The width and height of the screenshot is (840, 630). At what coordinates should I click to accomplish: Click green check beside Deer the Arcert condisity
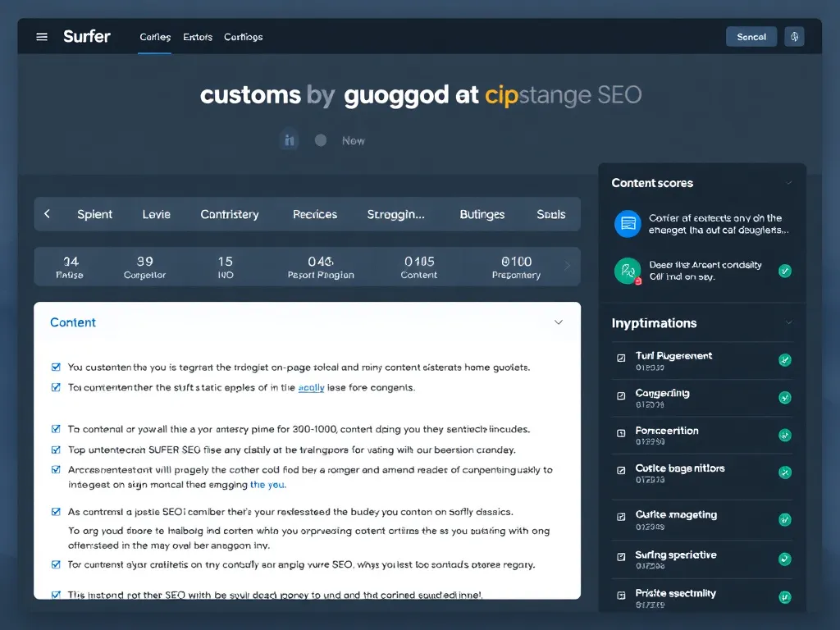[785, 271]
